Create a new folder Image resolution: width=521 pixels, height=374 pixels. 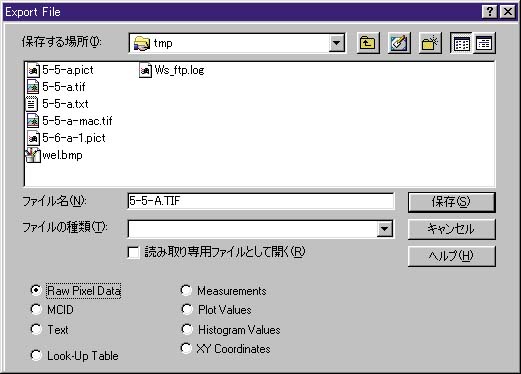430,43
